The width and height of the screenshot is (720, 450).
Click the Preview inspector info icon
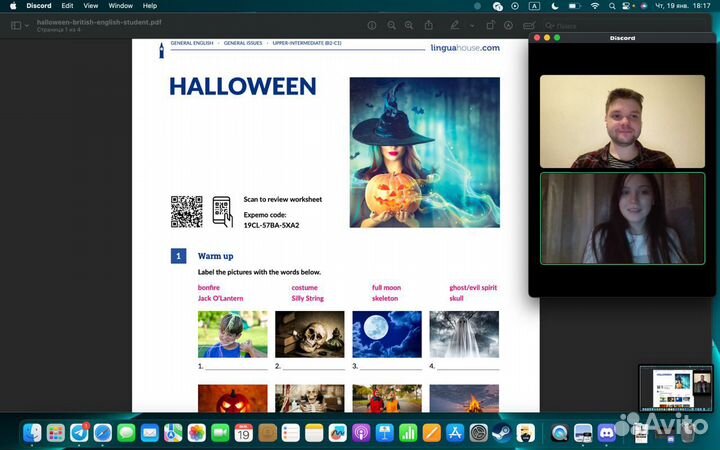pos(372,25)
